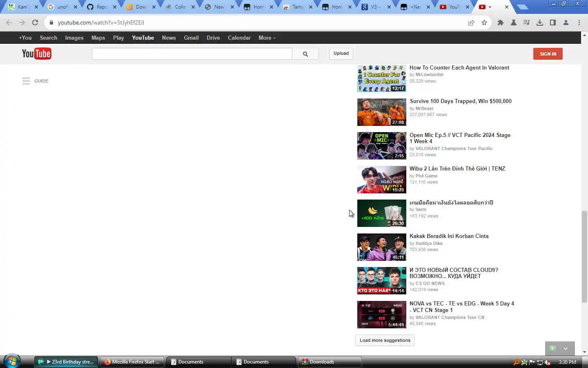Switch to the Tamp browser tab
Viewport: 588px width, 368px height.
(x=297, y=7)
